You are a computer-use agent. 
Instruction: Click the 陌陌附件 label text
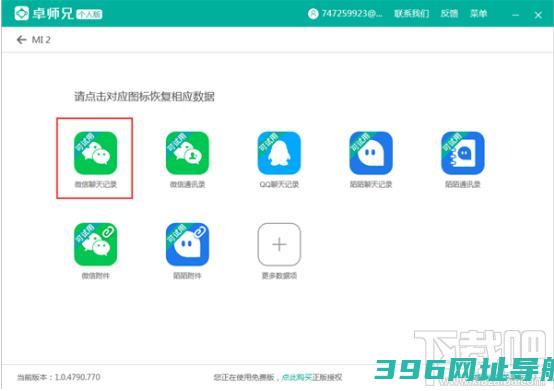[x=187, y=276]
